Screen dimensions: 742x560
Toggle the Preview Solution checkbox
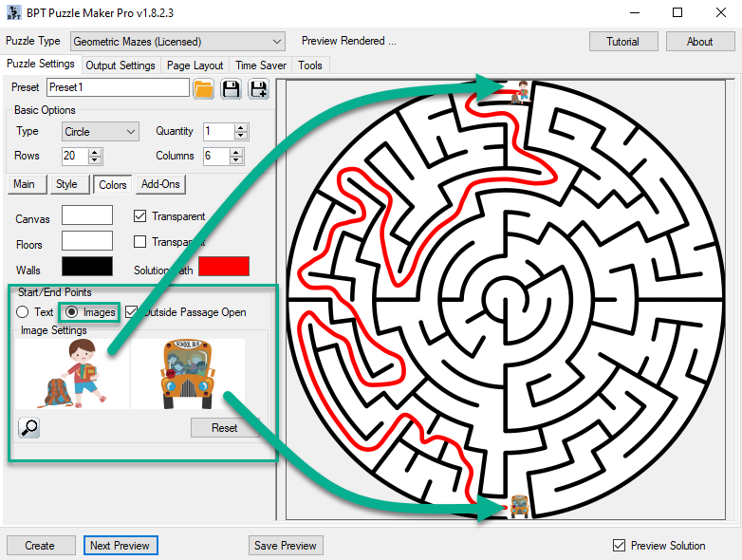[620, 546]
